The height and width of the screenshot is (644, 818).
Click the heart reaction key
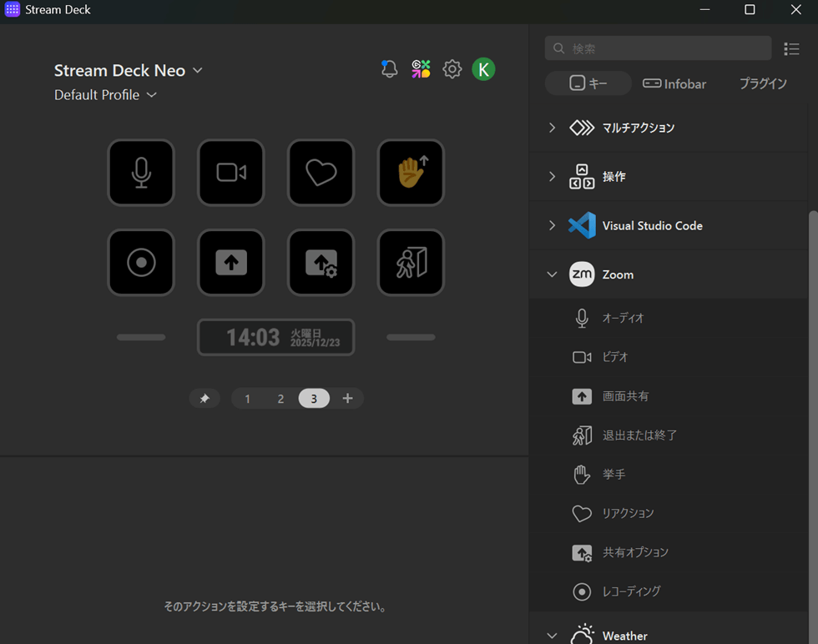[321, 173]
